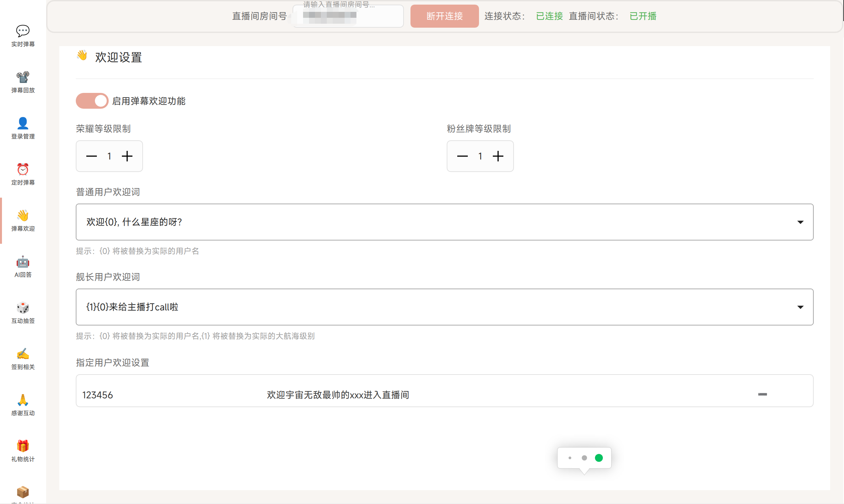Disable the 启用弹幕欢迎功能 toggle
Viewport: 844px width, 504px height.
(92, 100)
